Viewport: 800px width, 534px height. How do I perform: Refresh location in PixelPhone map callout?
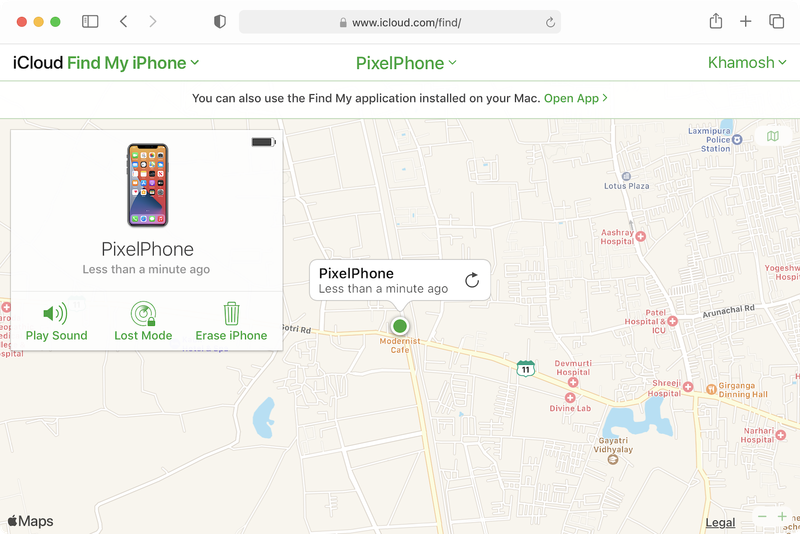coord(472,280)
